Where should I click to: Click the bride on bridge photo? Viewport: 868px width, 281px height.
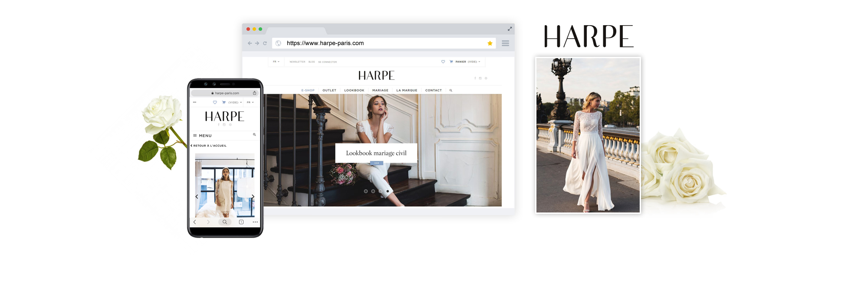pos(588,135)
